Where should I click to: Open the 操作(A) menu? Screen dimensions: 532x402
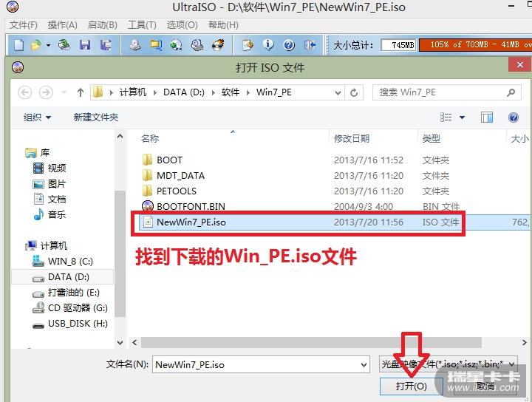tap(62, 25)
